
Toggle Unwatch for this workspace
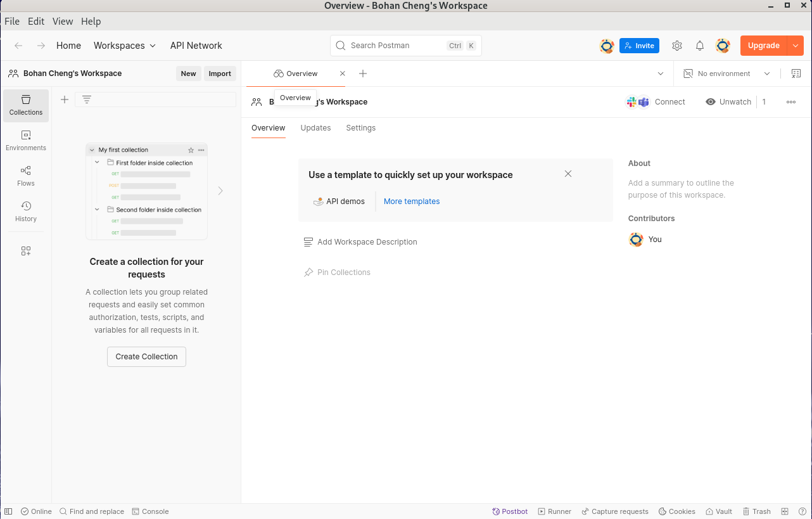[728, 102]
